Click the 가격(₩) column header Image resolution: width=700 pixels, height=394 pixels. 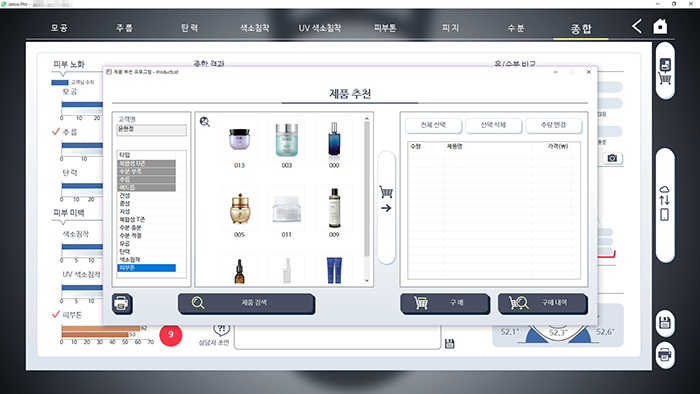pyautogui.click(x=558, y=146)
